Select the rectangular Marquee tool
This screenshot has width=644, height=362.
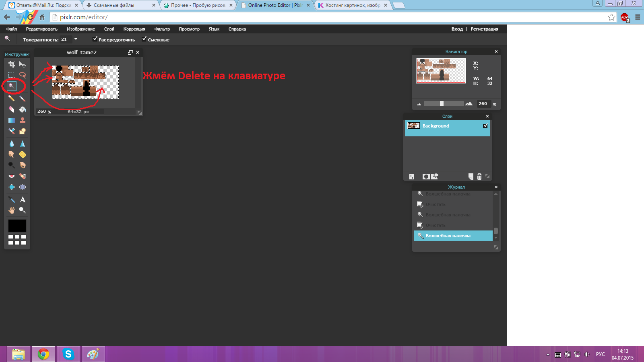point(12,75)
